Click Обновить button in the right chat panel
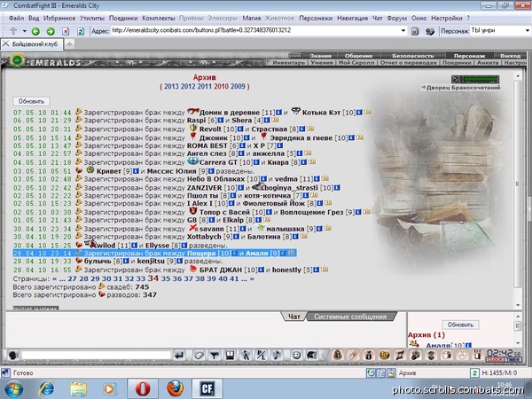Viewport: 532px width, 399px height. 460,325
